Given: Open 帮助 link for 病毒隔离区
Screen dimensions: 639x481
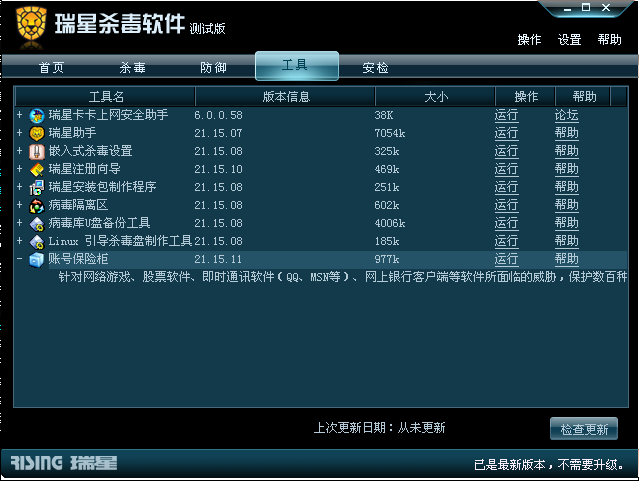Looking at the screenshot, I should 566,205.
